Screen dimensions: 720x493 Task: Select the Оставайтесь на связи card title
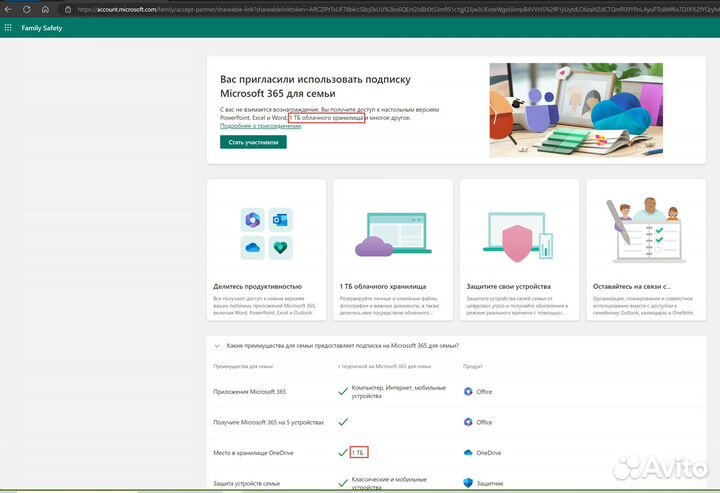(x=632, y=286)
